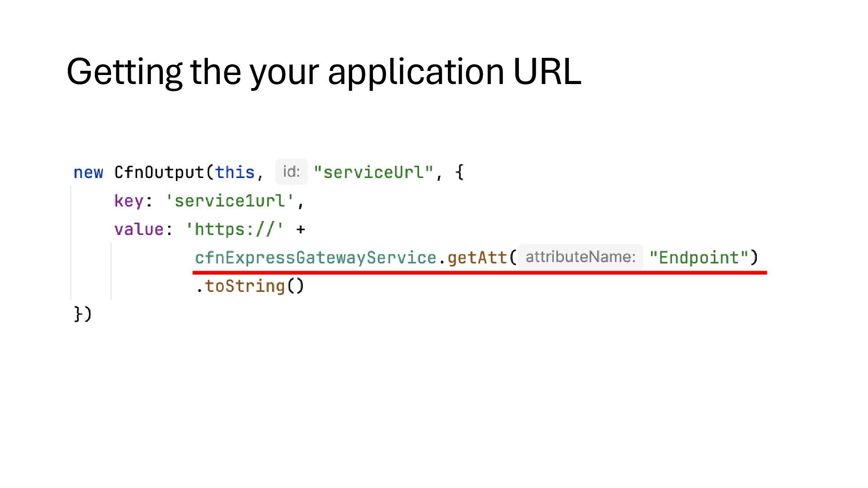Click the CfnOutput class name
The height and width of the screenshot is (488, 868).
159,172
